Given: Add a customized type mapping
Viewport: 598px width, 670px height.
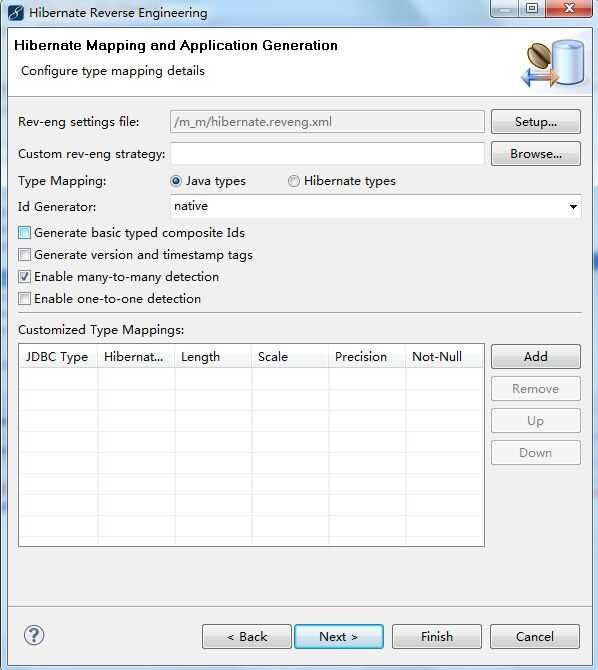Looking at the screenshot, I should click(536, 357).
